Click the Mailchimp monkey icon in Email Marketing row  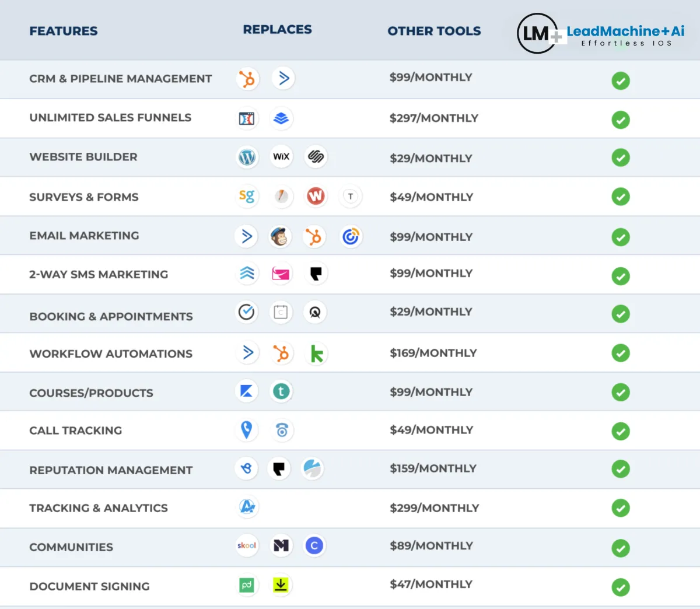click(280, 236)
